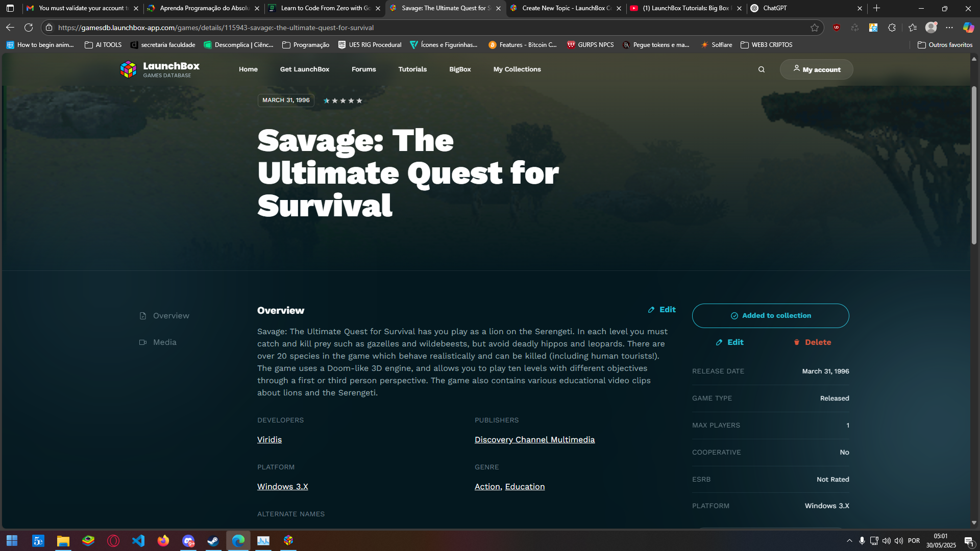980x551 pixels.
Task: Open Steam from the taskbar
Action: click(x=213, y=541)
